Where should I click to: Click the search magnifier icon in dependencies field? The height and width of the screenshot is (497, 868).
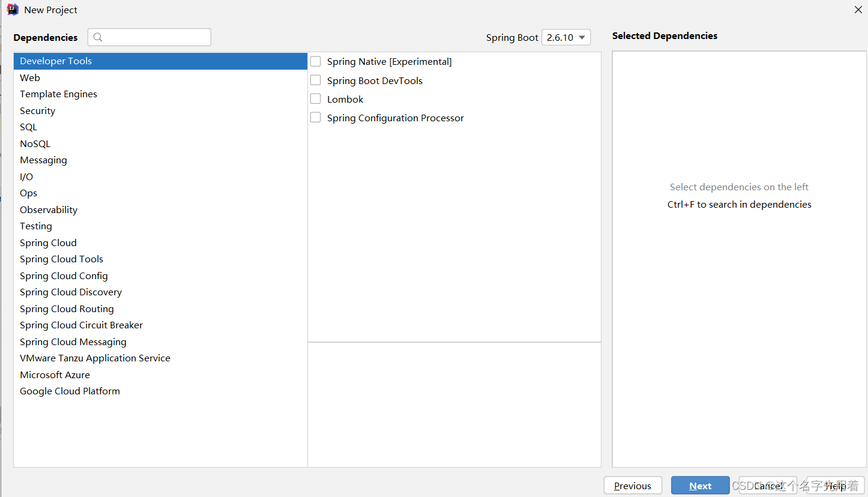coord(98,37)
